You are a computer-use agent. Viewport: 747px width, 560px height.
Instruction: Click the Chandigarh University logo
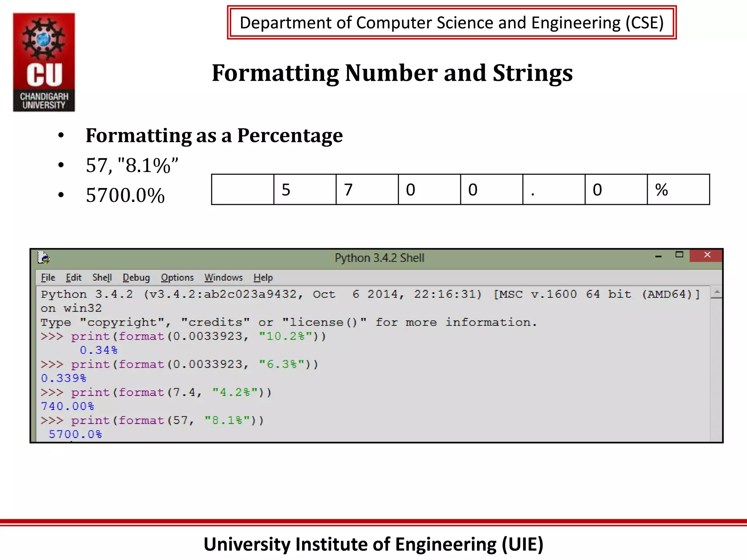pos(44,62)
